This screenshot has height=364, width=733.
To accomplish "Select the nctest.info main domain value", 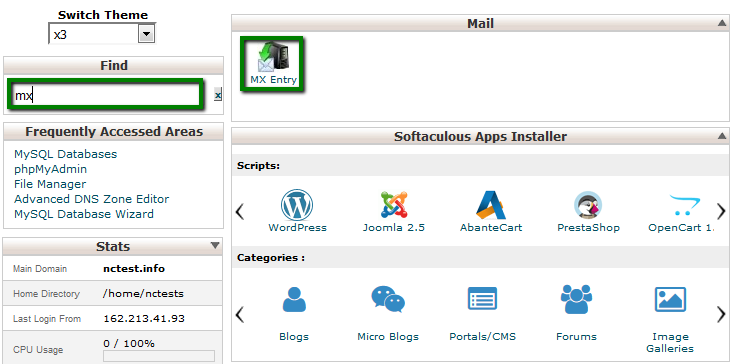I will [134, 269].
